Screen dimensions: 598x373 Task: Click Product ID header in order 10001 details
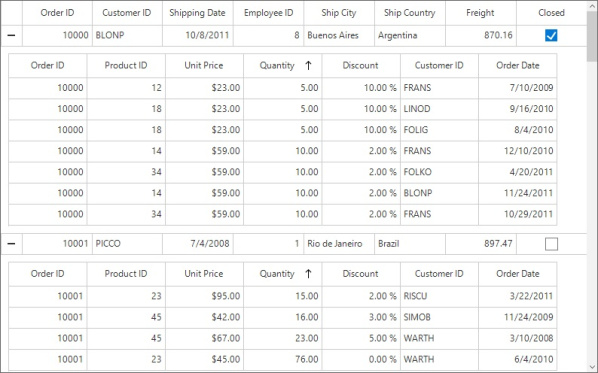point(126,274)
